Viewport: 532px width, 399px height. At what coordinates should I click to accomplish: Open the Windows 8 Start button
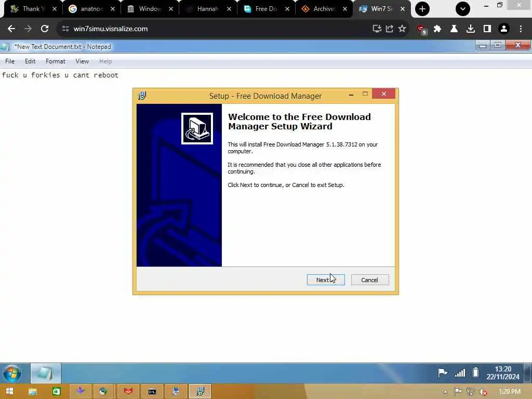tap(9, 392)
